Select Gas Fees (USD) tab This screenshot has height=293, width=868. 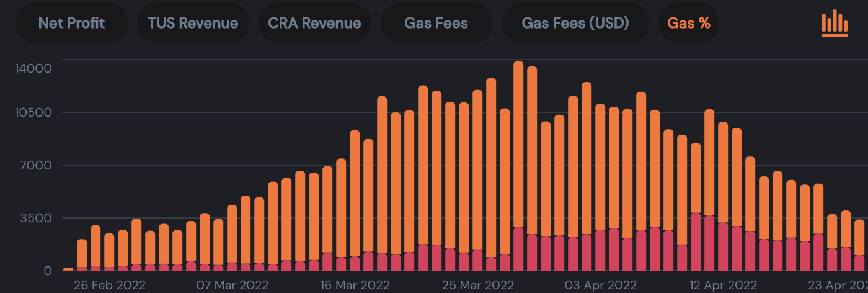click(x=575, y=23)
